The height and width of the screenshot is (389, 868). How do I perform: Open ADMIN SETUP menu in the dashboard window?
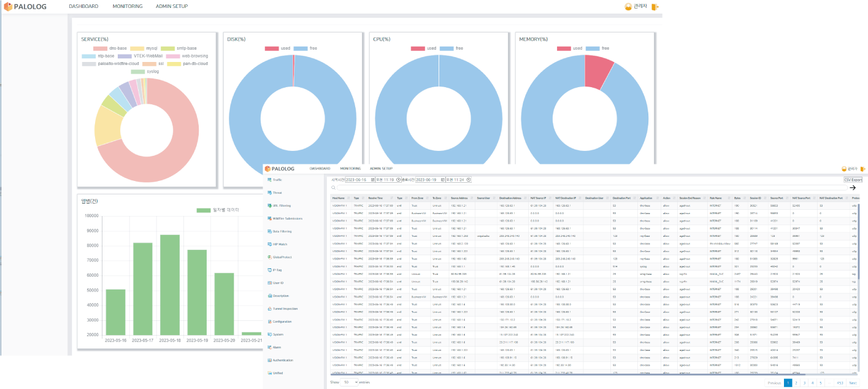tap(172, 7)
